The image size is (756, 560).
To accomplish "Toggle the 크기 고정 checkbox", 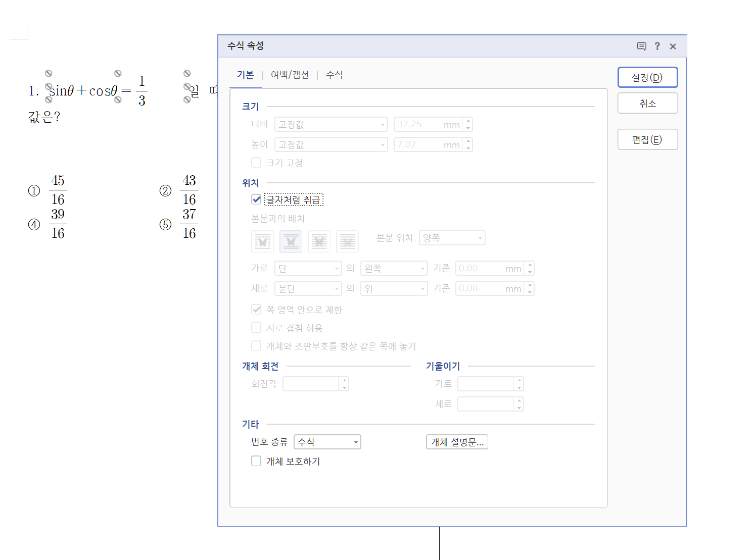I will [256, 162].
